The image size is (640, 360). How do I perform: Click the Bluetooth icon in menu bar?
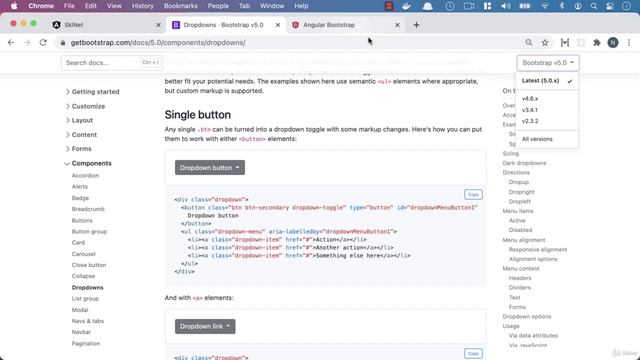pyautogui.click(x=562, y=6)
